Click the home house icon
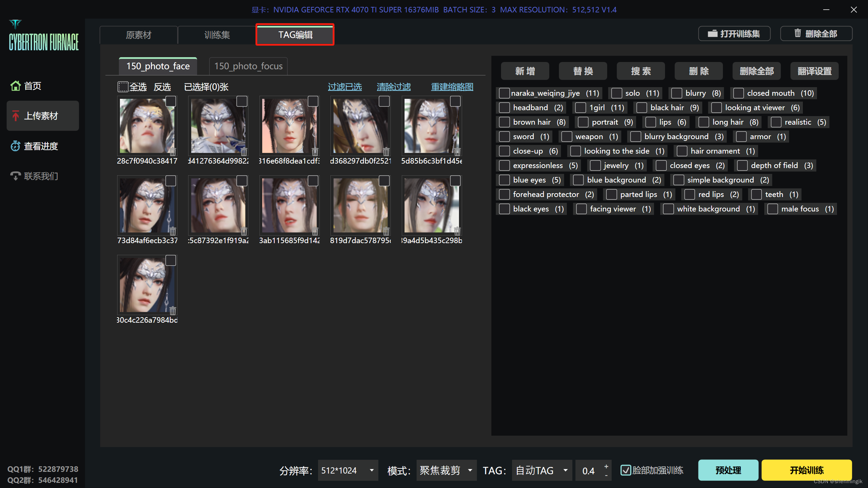This screenshot has width=868, height=488. tap(16, 86)
